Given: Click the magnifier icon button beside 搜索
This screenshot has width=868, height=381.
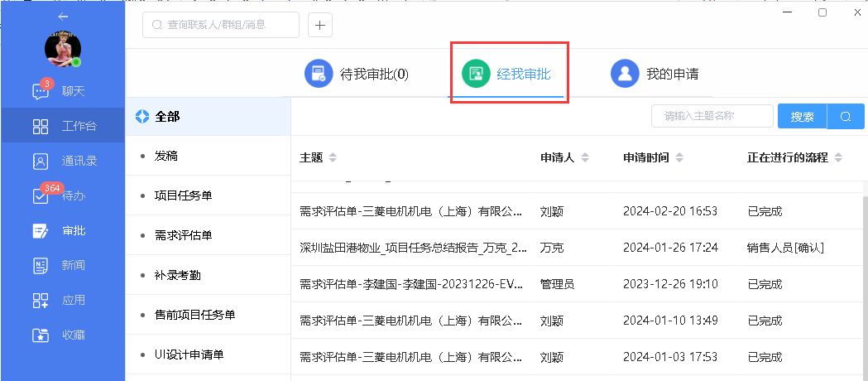Looking at the screenshot, I should 846,117.
